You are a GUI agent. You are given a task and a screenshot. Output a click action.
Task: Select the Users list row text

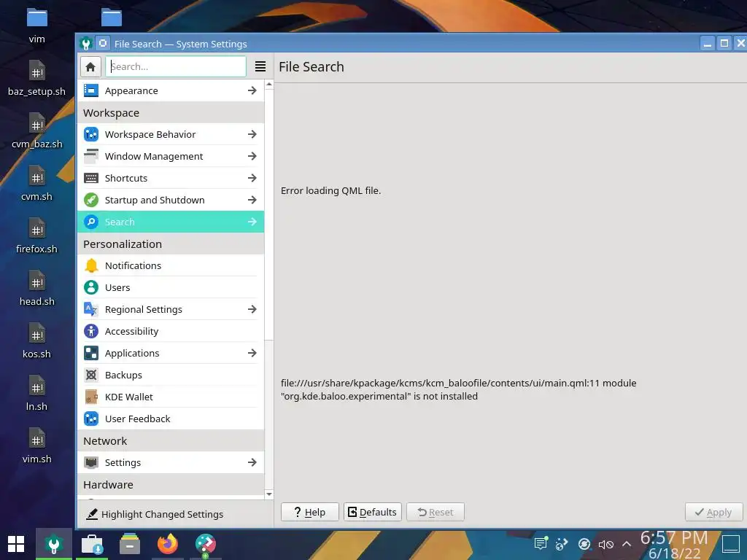click(117, 287)
